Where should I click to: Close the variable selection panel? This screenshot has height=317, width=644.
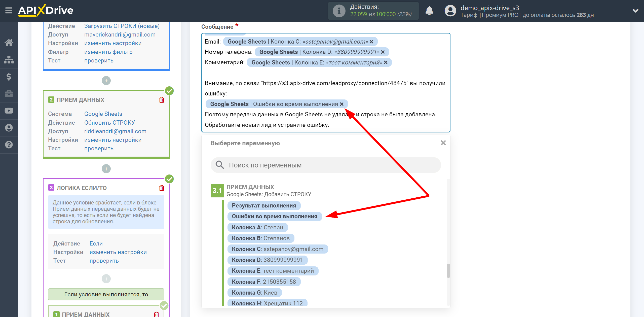point(443,143)
